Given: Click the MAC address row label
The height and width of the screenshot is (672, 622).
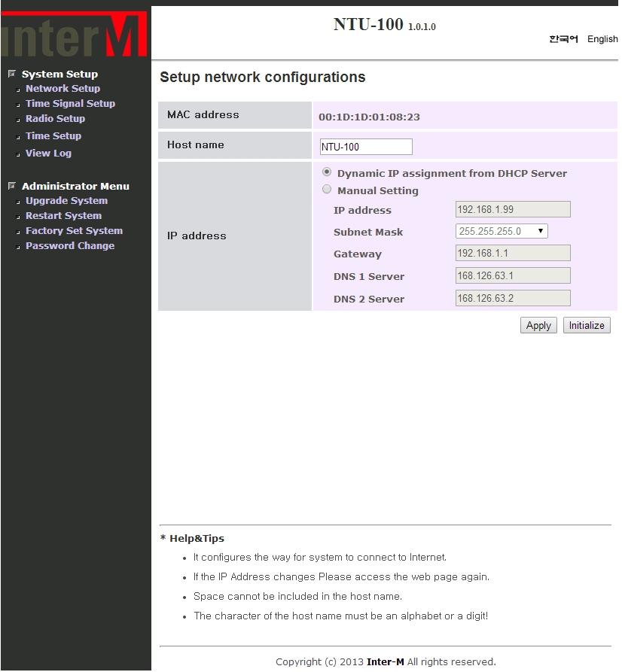Looking at the screenshot, I should pyautogui.click(x=203, y=115).
